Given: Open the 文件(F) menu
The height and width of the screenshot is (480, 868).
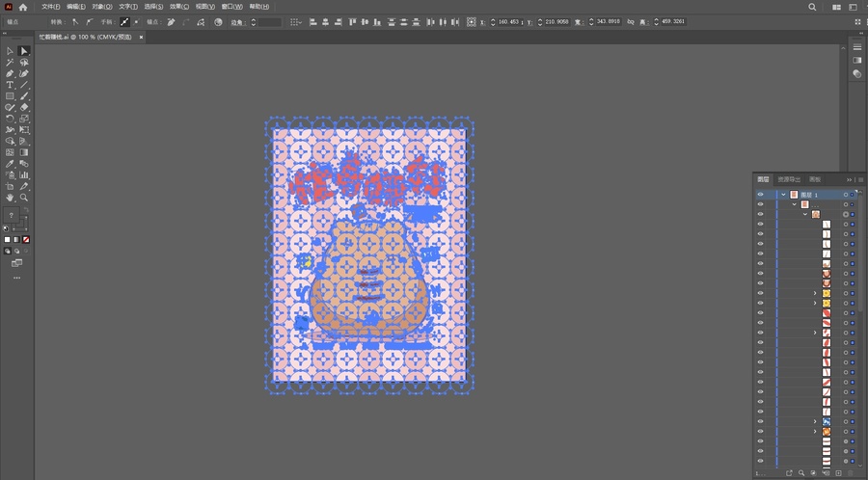Looking at the screenshot, I should click(x=51, y=7).
